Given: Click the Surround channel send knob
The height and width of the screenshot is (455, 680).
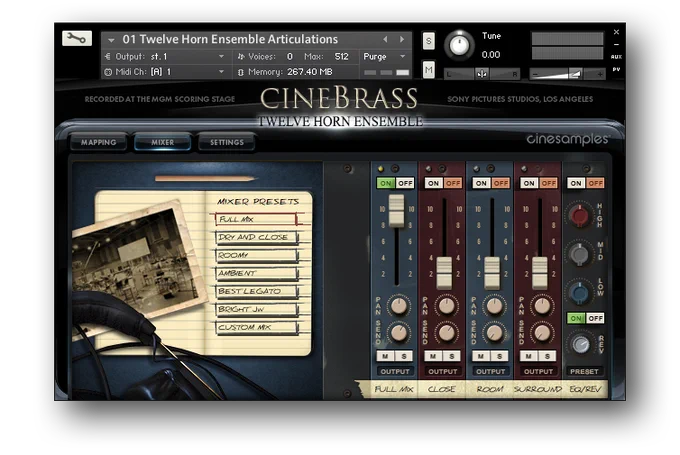Looking at the screenshot, I should point(542,333).
